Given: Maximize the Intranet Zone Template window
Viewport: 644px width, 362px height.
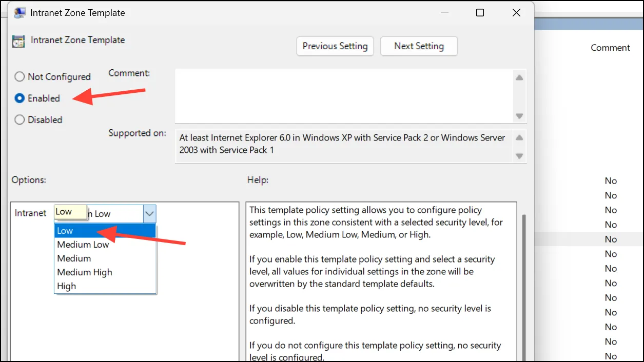Looking at the screenshot, I should tap(480, 13).
